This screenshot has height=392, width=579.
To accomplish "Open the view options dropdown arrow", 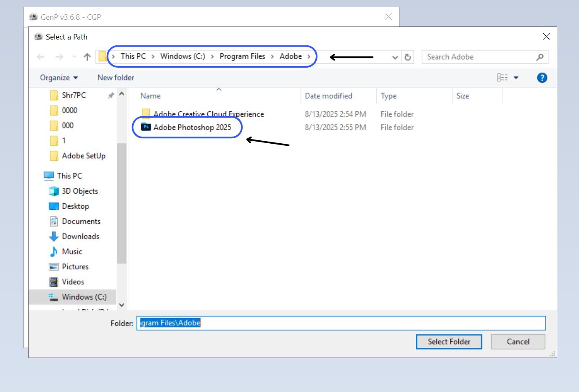I will tap(516, 78).
